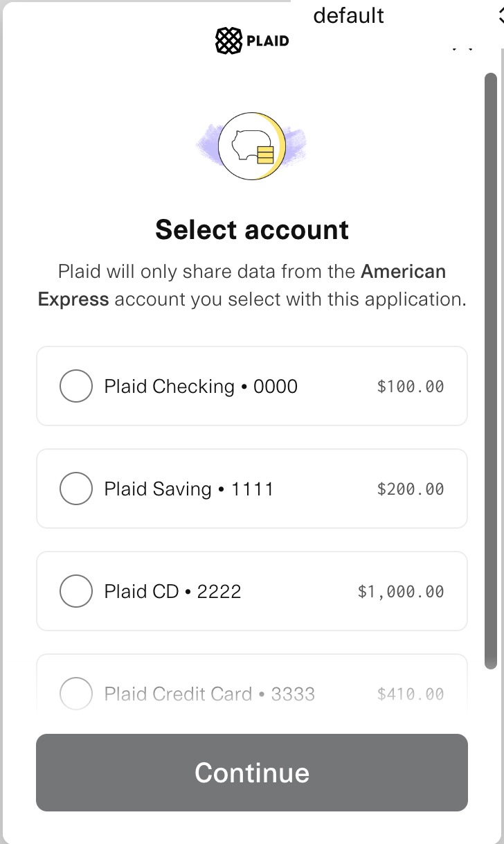Click the $200.00 saving balance

(411, 489)
